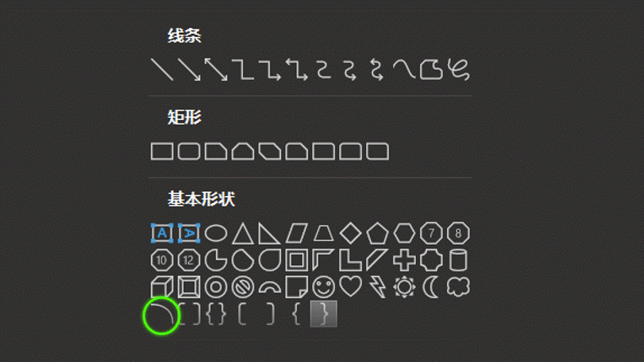Pick the scribble freehand line tool

pos(458,69)
